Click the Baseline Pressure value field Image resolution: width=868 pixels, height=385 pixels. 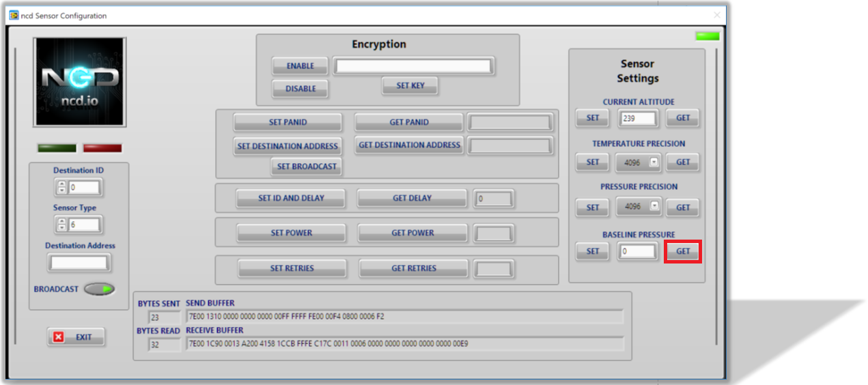(x=638, y=252)
